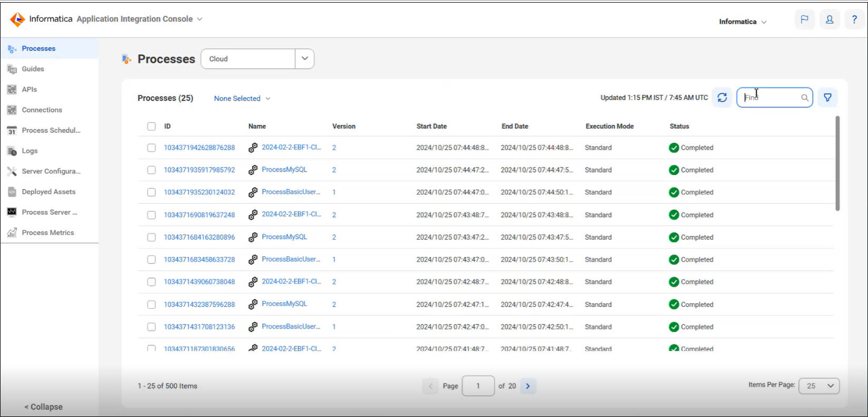Check the box for process 1034371683458633728
Image resolution: width=868 pixels, height=417 pixels.
[152, 260]
